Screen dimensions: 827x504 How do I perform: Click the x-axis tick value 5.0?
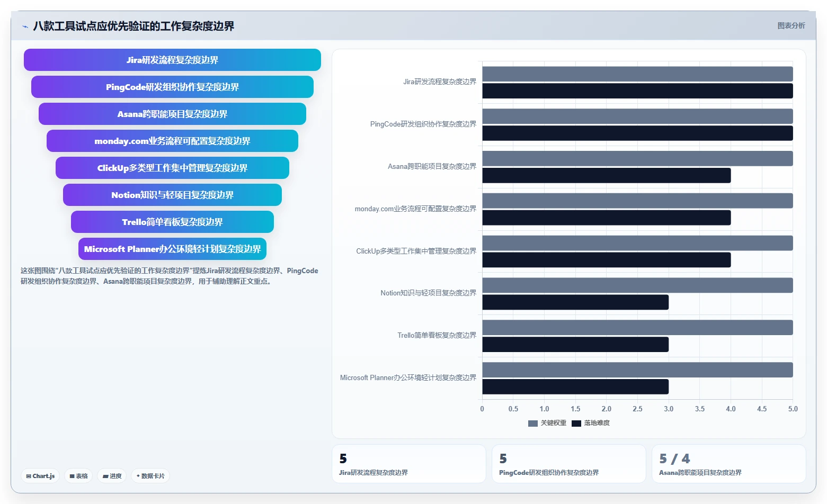[x=793, y=409]
